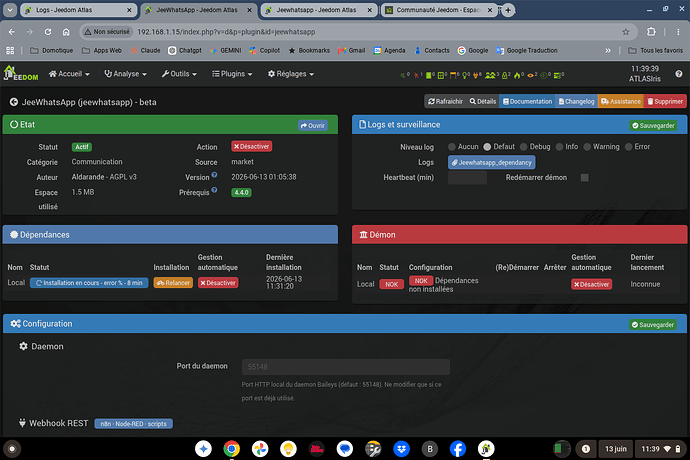Click the Rafraîchir button
The image size is (690, 460).
[x=445, y=101]
